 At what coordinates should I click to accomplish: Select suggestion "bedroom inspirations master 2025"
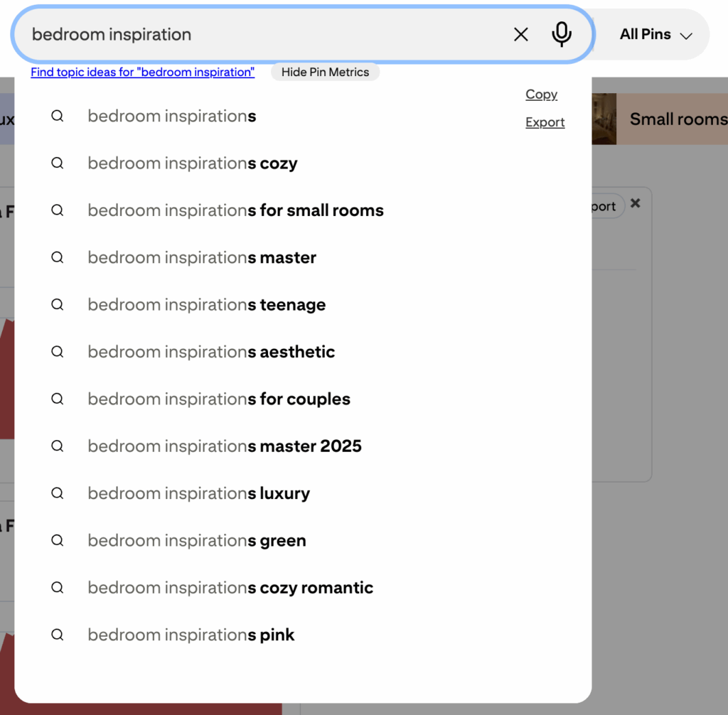(x=225, y=446)
